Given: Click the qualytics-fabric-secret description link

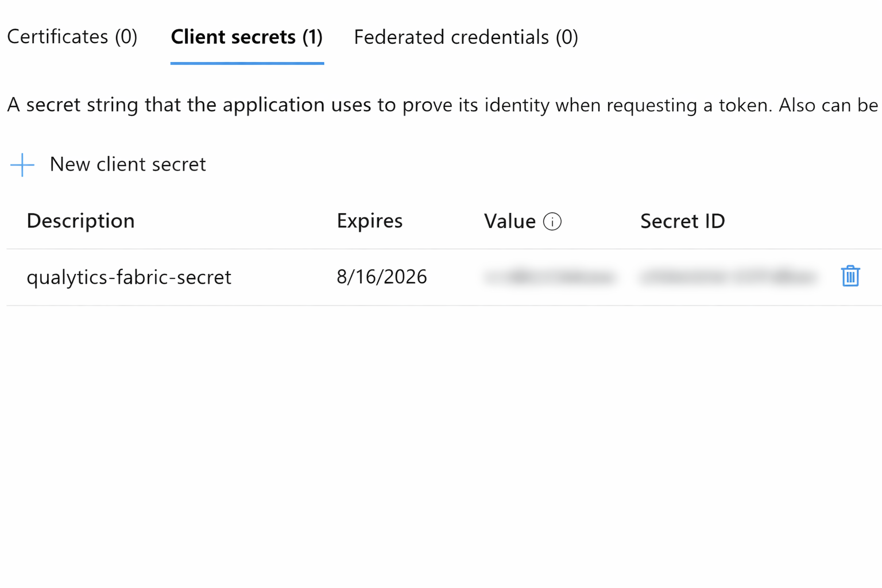Looking at the screenshot, I should [x=129, y=277].
